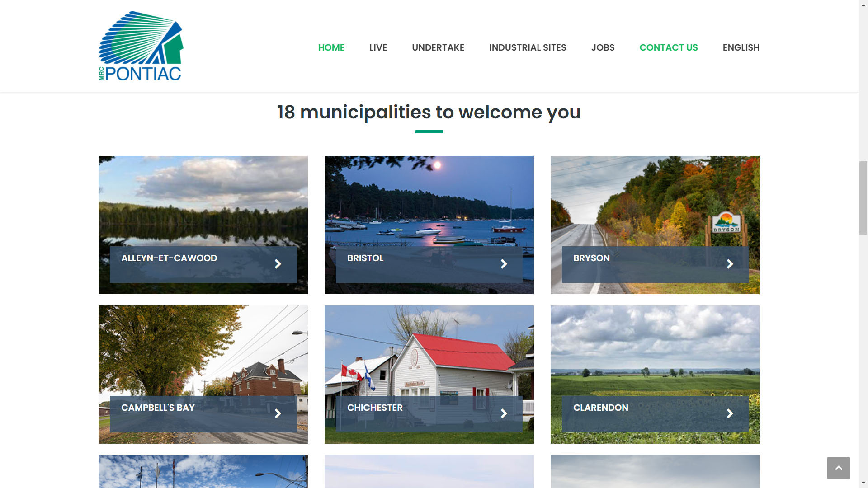The width and height of the screenshot is (868, 488).
Task: Click the page vertical scrollbar thumb
Action: tap(863, 197)
